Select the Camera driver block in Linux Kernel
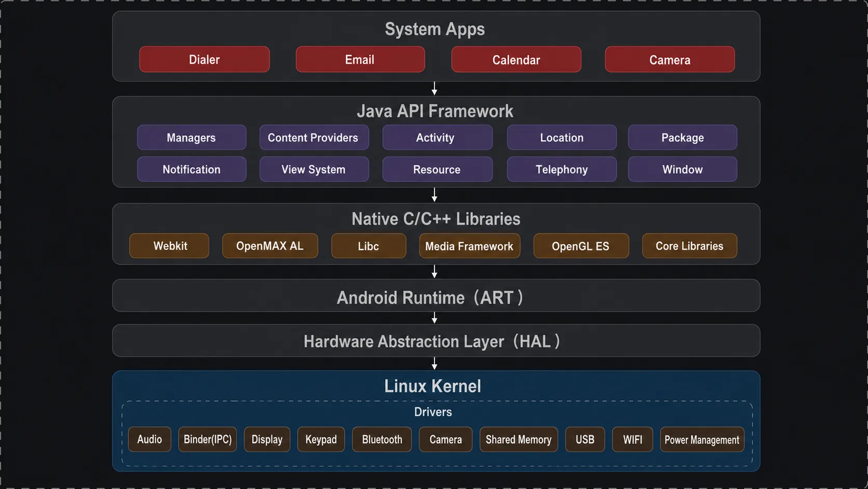This screenshot has height=489, width=868. point(445,440)
